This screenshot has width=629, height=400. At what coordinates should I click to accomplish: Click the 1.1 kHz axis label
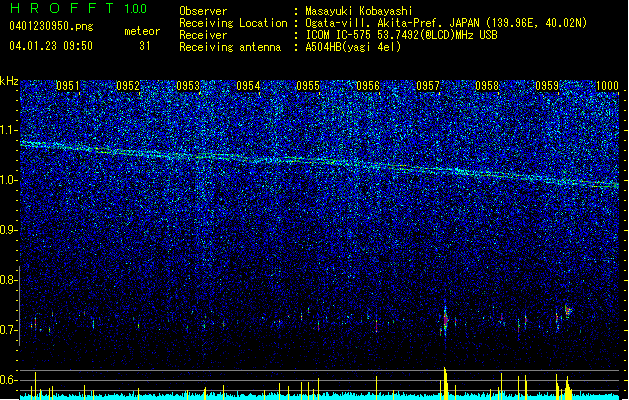[x=9, y=130]
